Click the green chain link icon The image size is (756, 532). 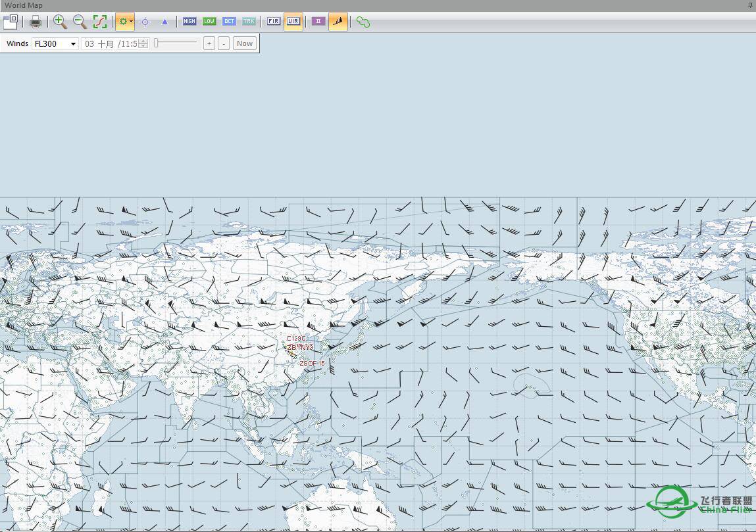coord(363,22)
